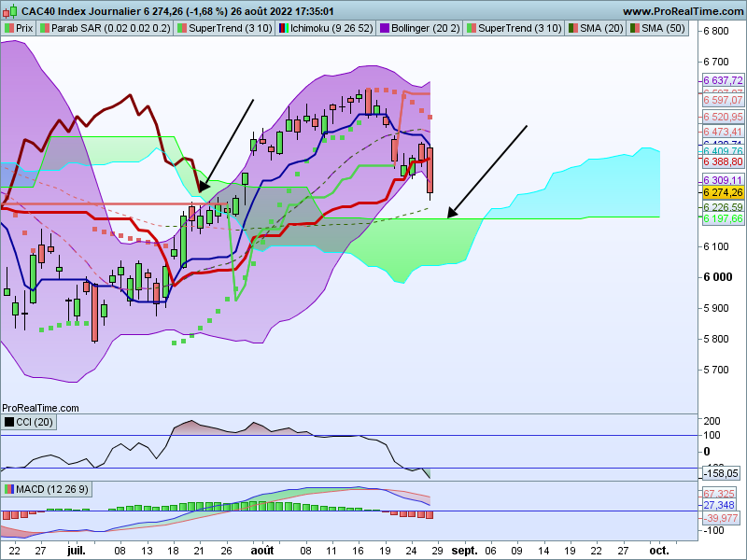Click the 16 date label on time axis
Screen dimensions: 747x560
click(x=358, y=551)
